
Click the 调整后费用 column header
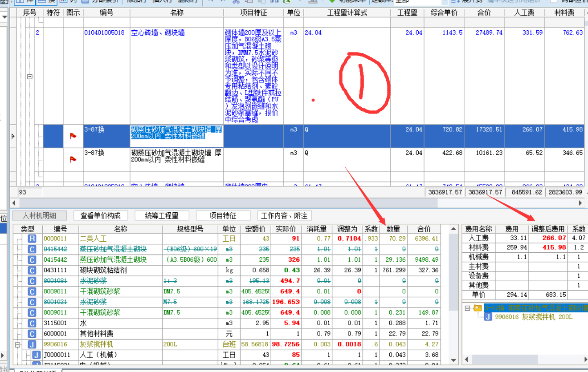[547, 229]
